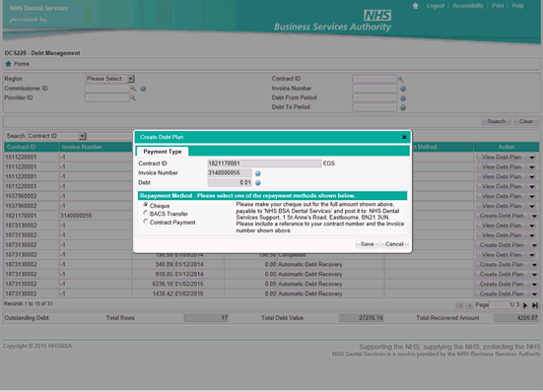Open Commissioner ID lookup magnifier
The image size is (543, 392).
(133, 89)
